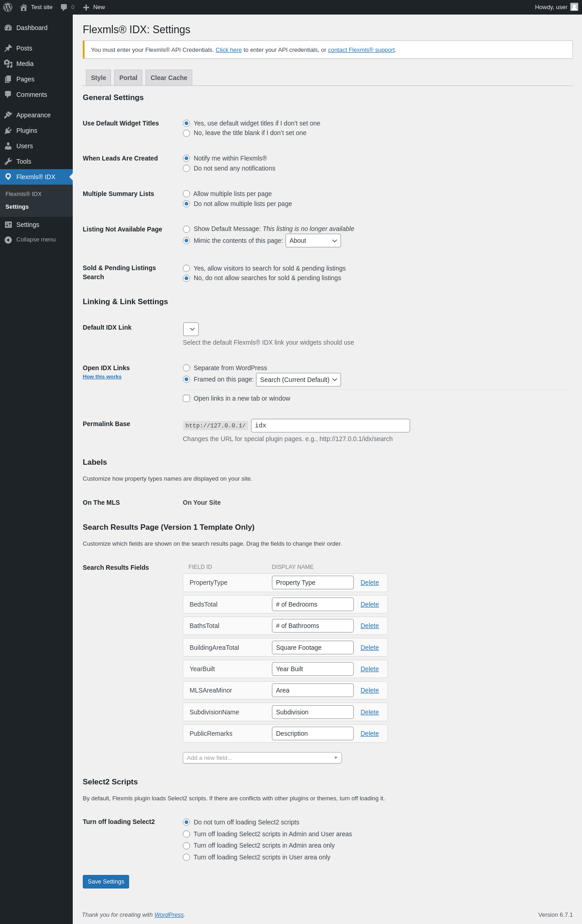This screenshot has height=924, width=582.
Task: Click the Appearance paintbrush icon
Action: 8,115
